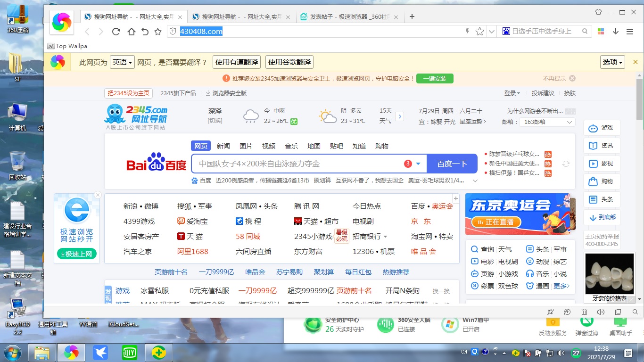
Task: Click 把2345设为主页 button
Action: pos(129,93)
